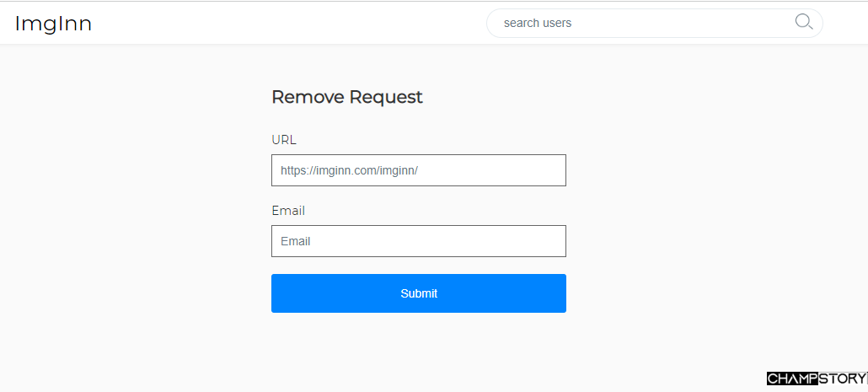Click the ChampStory watermark logo
The width and height of the screenshot is (868, 392).
816,379
